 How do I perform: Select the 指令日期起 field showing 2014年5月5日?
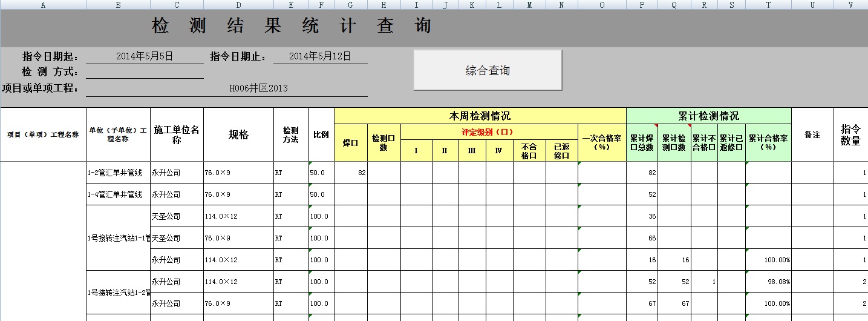[x=145, y=56]
